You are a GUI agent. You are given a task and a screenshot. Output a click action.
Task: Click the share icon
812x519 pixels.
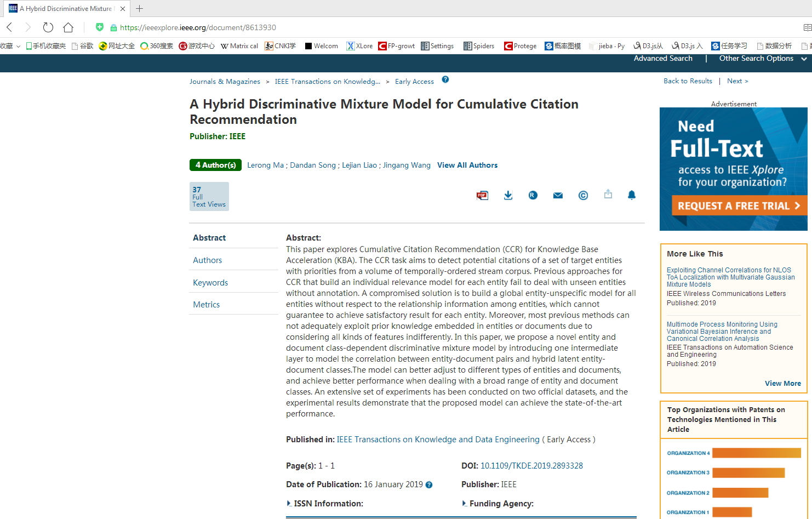(x=608, y=195)
